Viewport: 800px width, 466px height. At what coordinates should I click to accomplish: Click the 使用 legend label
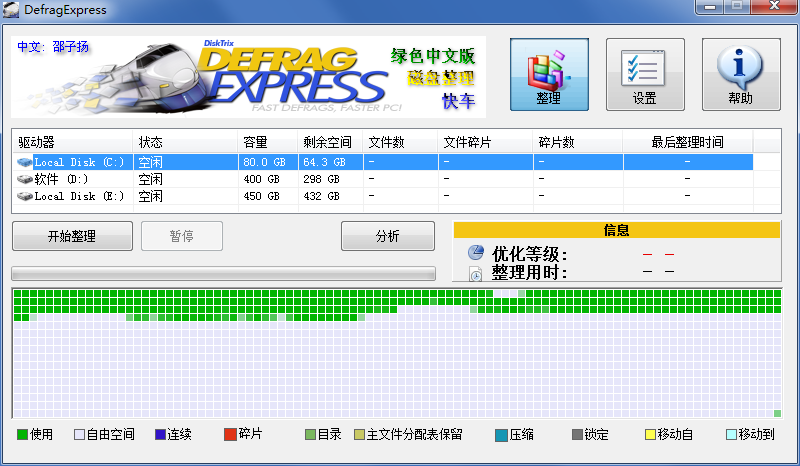click(41, 434)
